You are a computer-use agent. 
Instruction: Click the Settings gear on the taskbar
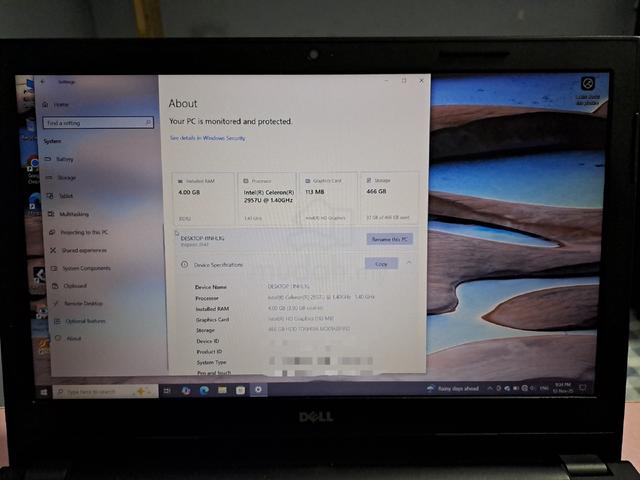[258, 390]
